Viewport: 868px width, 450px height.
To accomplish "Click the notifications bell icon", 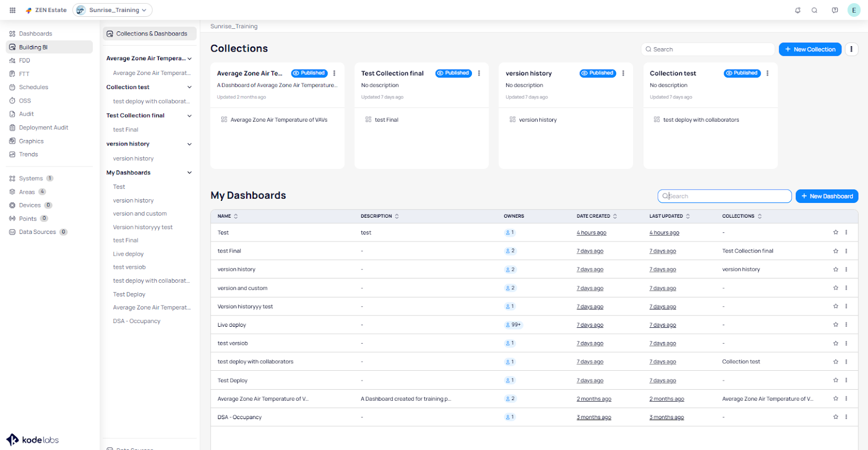I will click(797, 10).
